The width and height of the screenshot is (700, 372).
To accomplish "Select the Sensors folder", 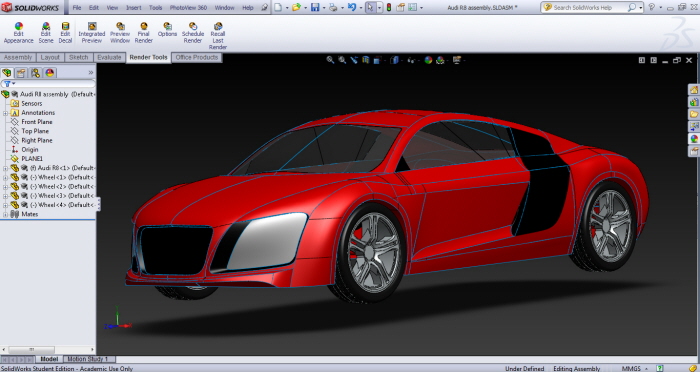I will click(31, 104).
